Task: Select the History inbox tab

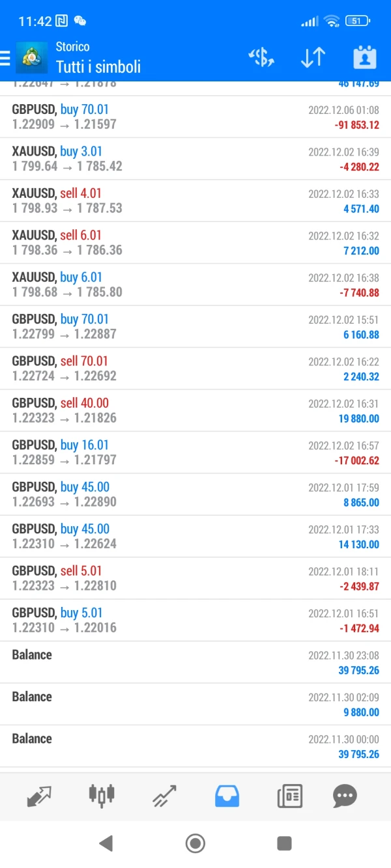Action: pyautogui.click(x=227, y=795)
